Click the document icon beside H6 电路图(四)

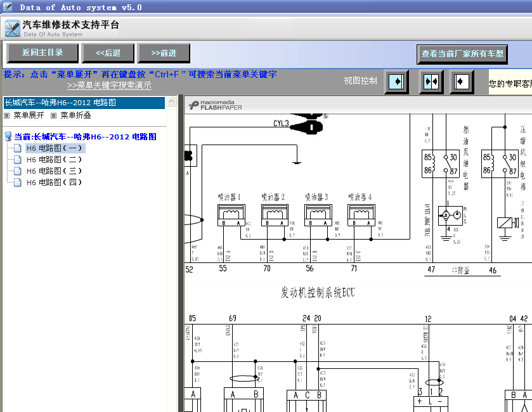click(18, 183)
